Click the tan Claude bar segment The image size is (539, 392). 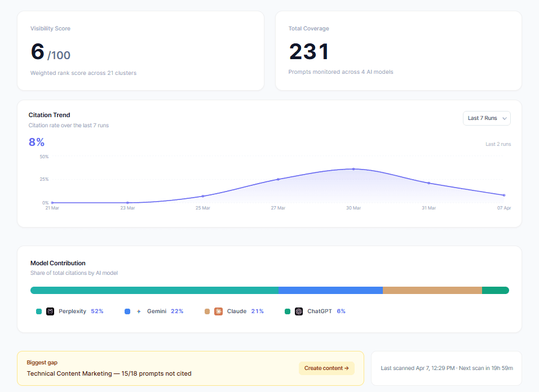pyautogui.click(x=432, y=291)
